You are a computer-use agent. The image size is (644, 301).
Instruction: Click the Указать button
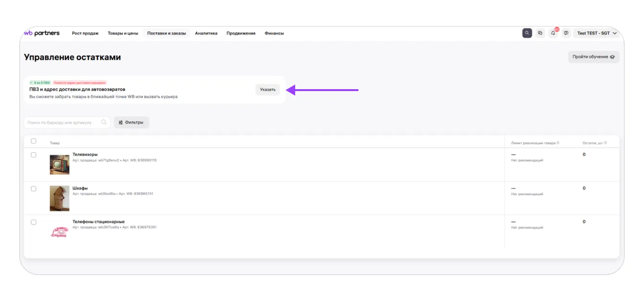pyautogui.click(x=268, y=90)
